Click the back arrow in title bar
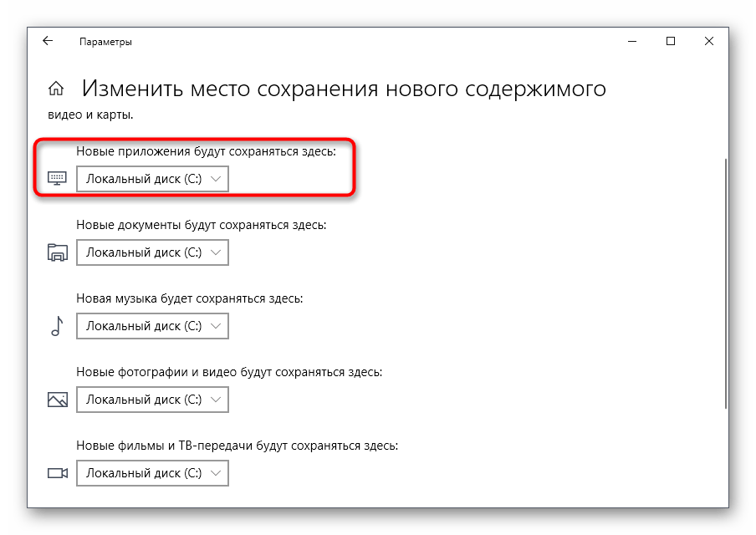 [48, 41]
